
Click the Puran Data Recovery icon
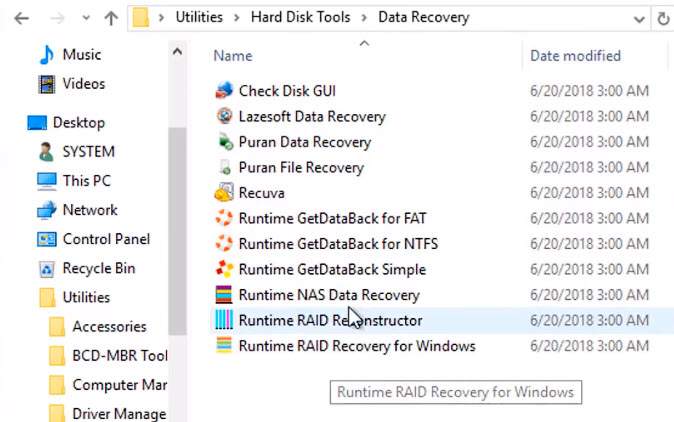224,142
